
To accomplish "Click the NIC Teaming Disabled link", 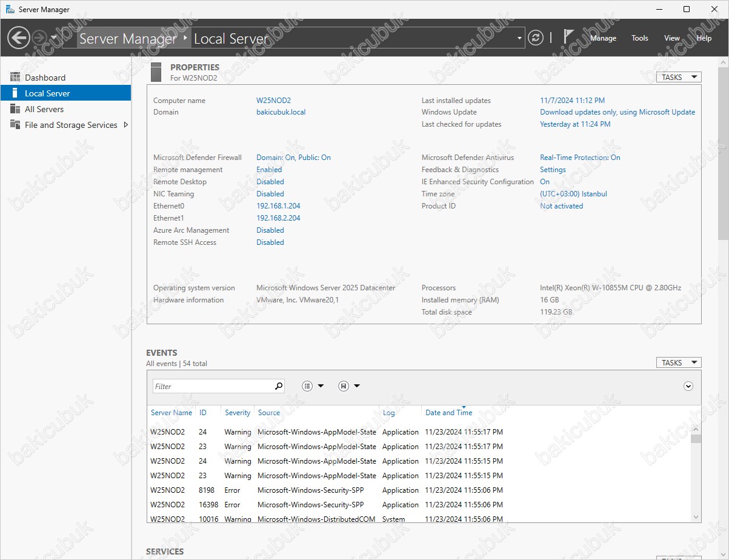I will 270,194.
